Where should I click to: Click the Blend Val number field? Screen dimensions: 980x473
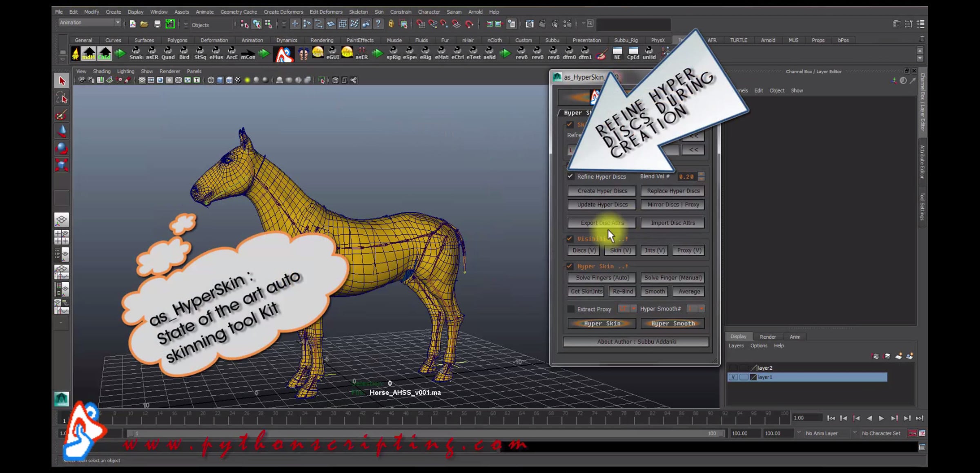(x=687, y=176)
